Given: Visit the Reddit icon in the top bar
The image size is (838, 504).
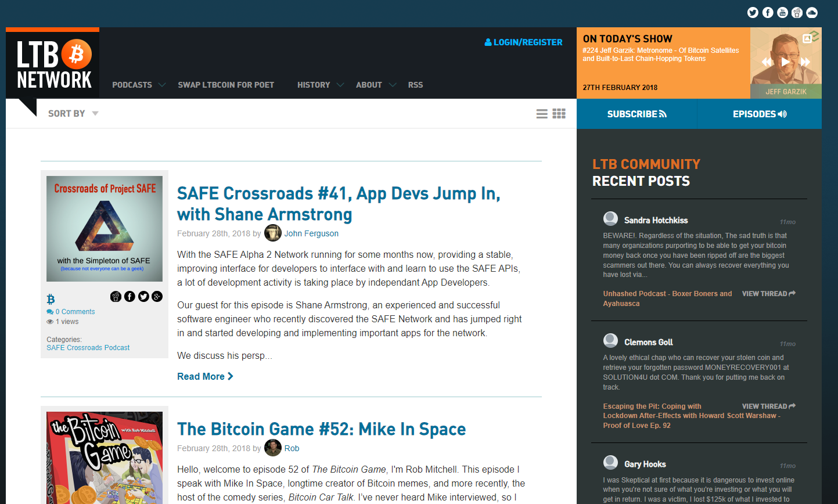Looking at the screenshot, I should pos(797,13).
